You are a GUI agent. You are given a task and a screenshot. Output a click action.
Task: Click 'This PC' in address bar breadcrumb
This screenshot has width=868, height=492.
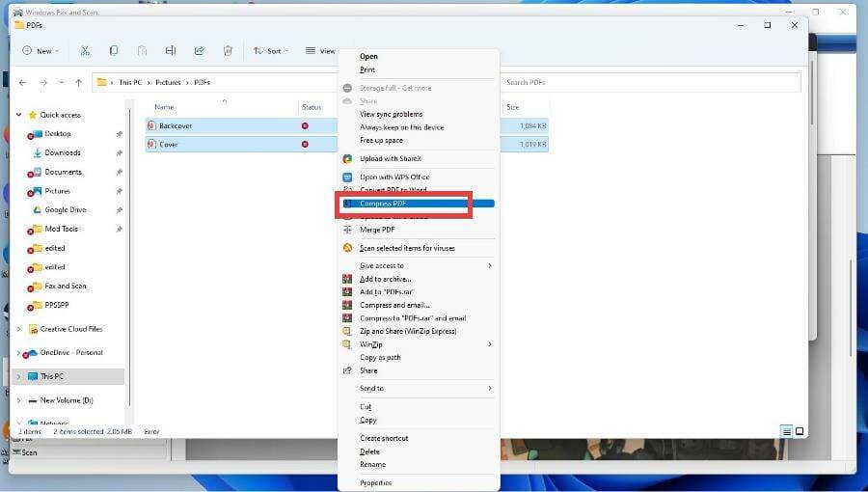coord(130,82)
